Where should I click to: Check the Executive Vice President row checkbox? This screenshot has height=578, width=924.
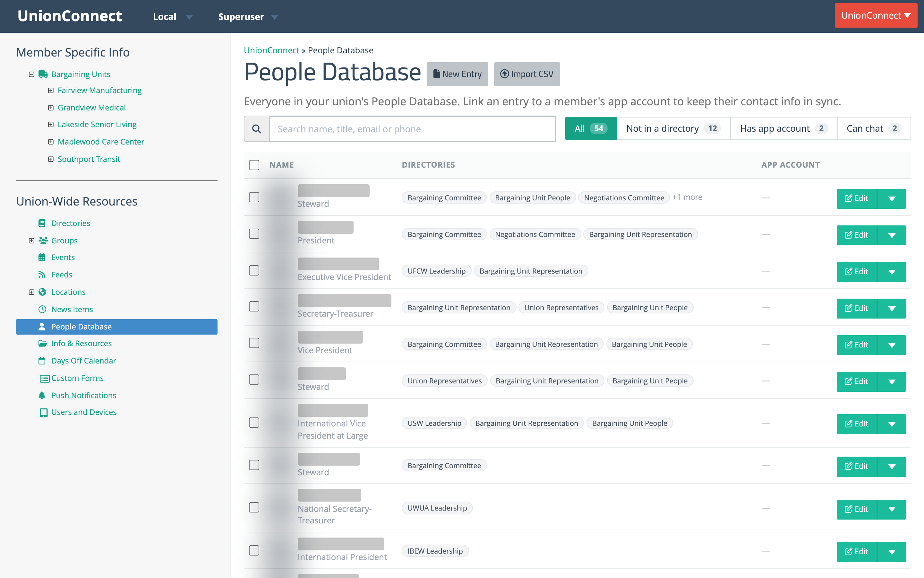254,270
